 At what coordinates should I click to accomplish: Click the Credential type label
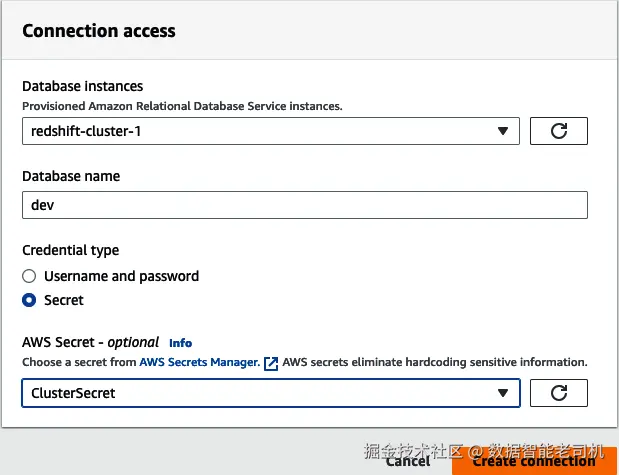pyautogui.click(x=70, y=250)
